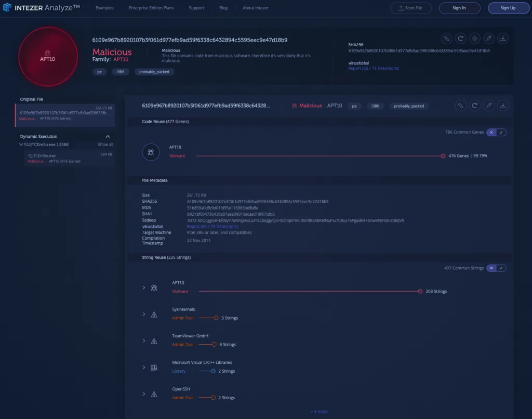This screenshot has height=419, width=532.
Task: Click the syringe icon in the file panel row
Action: 488,106
